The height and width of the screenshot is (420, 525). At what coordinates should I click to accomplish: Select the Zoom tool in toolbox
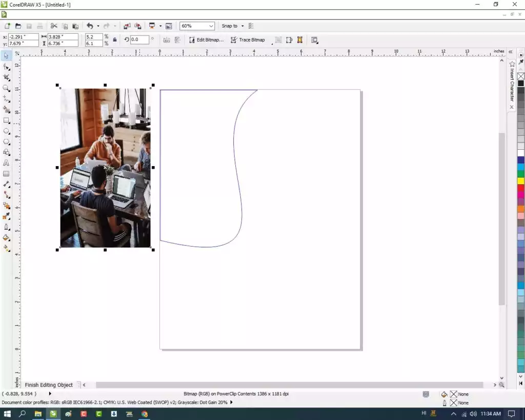[x=6, y=88]
